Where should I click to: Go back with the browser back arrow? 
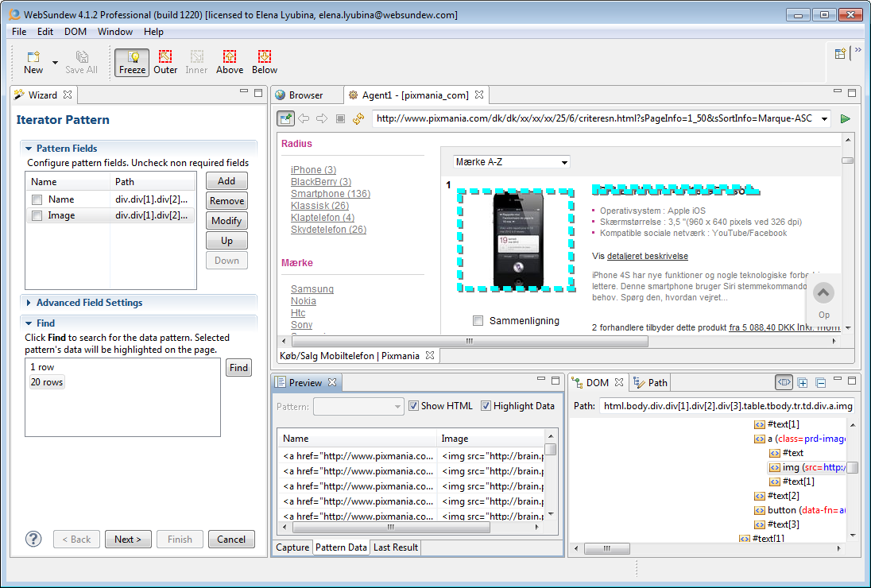click(x=304, y=118)
